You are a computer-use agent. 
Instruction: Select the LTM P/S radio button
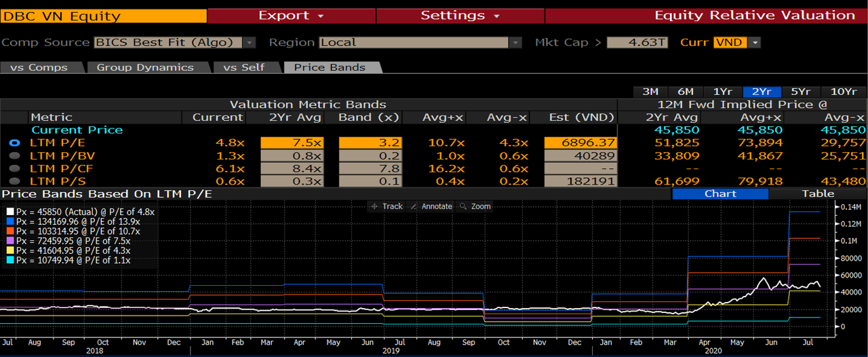[x=13, y=181]
